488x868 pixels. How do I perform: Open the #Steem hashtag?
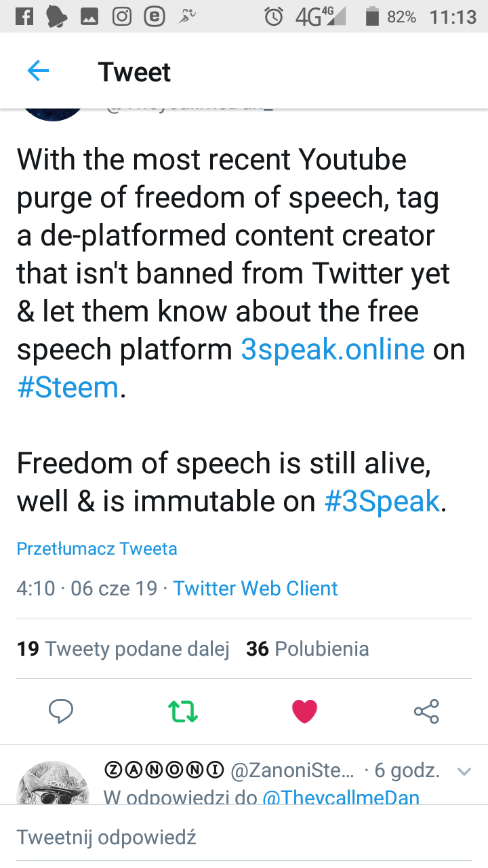coord(68,388)
